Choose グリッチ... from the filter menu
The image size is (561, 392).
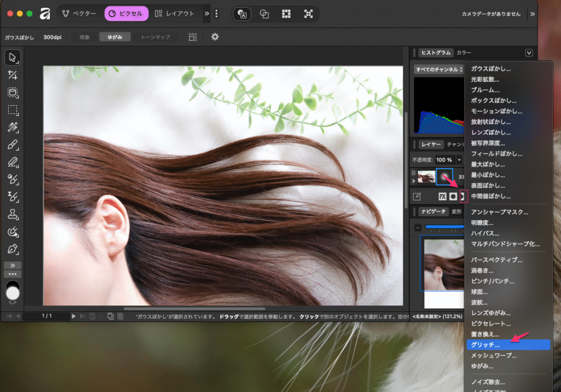pyautogui.click(x=485, y=345)
